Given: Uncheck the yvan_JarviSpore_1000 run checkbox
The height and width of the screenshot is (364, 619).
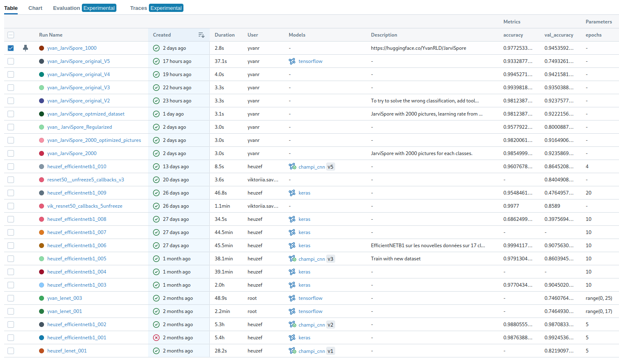Looking at the screenshot, I should pos(11,48).
